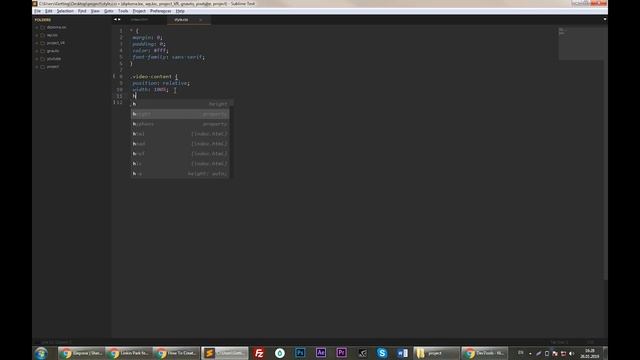Expand the project_VR folder in sidebar
640x360 pixels.
[37, 43]
